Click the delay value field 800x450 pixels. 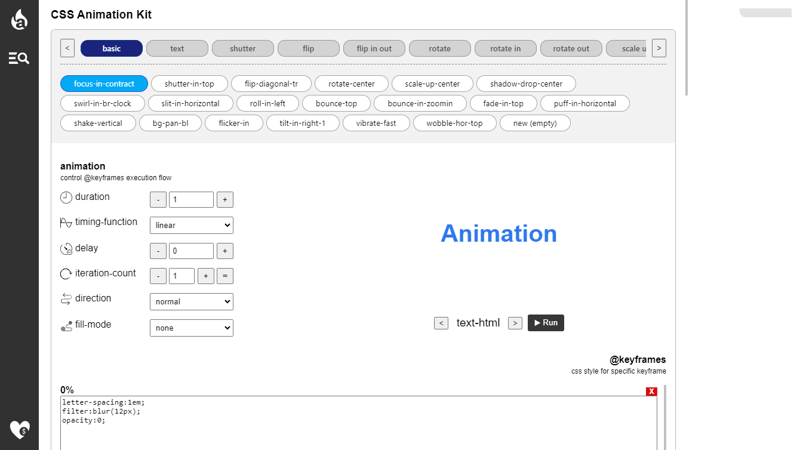(x=191, y=251)
